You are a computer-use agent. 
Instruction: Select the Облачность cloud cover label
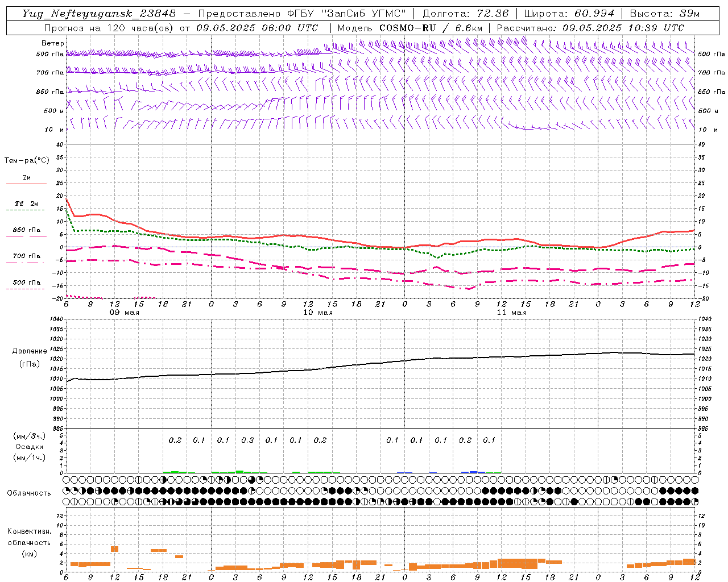click(29, 493)
